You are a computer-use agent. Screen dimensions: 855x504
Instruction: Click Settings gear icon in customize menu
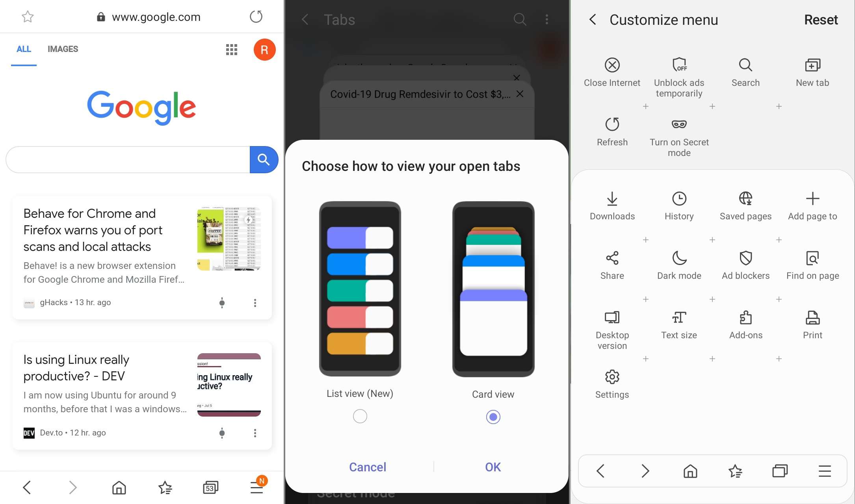click(612, 377)
